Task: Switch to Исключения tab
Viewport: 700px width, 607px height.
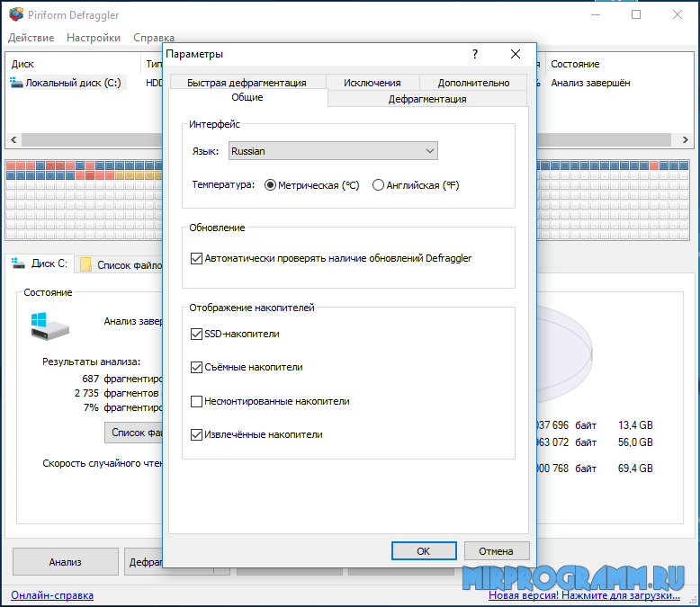Action: (372, 83)
